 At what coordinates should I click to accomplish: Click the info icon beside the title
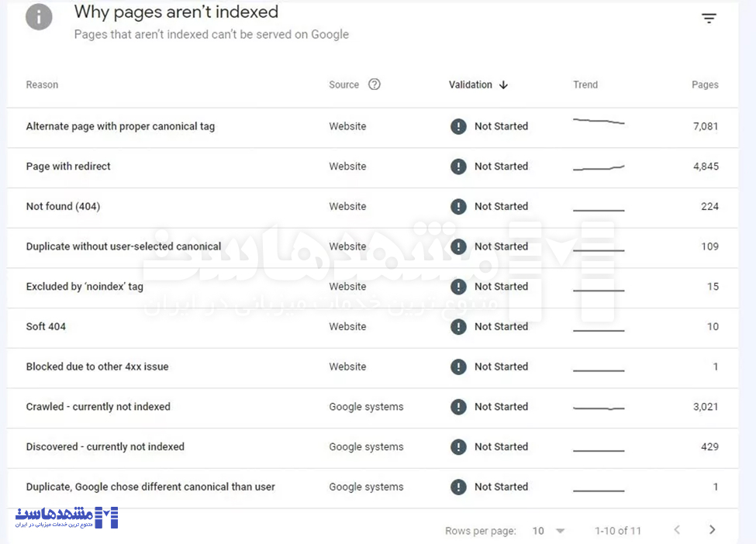coord(39,17)
